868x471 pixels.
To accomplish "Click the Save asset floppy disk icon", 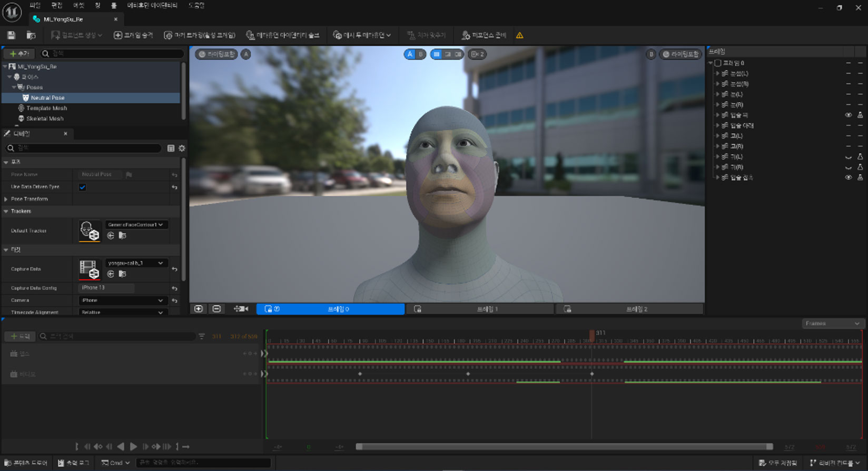I will pos(11,35).
